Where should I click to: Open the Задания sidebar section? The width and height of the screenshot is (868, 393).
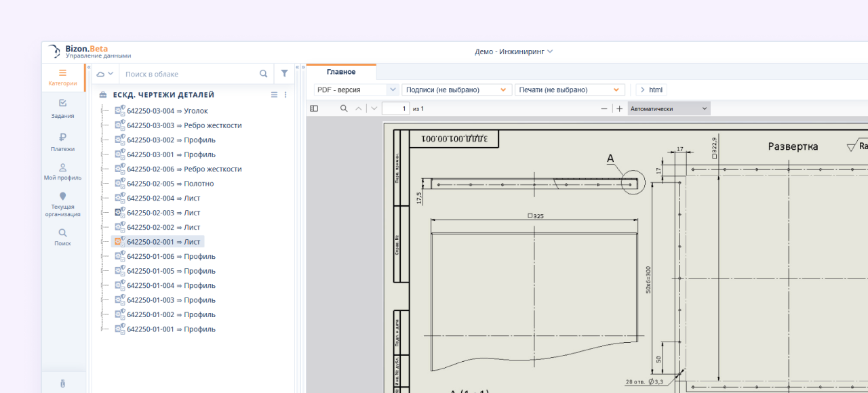tap(62, 108)
